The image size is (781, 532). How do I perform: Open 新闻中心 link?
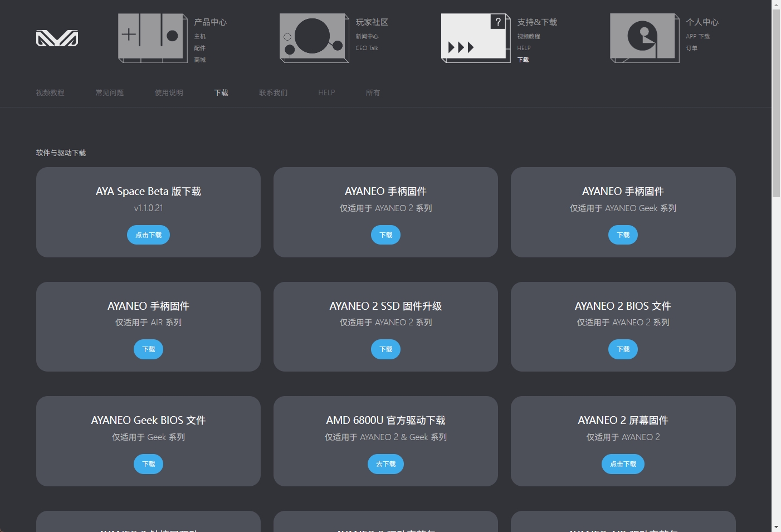367,36
